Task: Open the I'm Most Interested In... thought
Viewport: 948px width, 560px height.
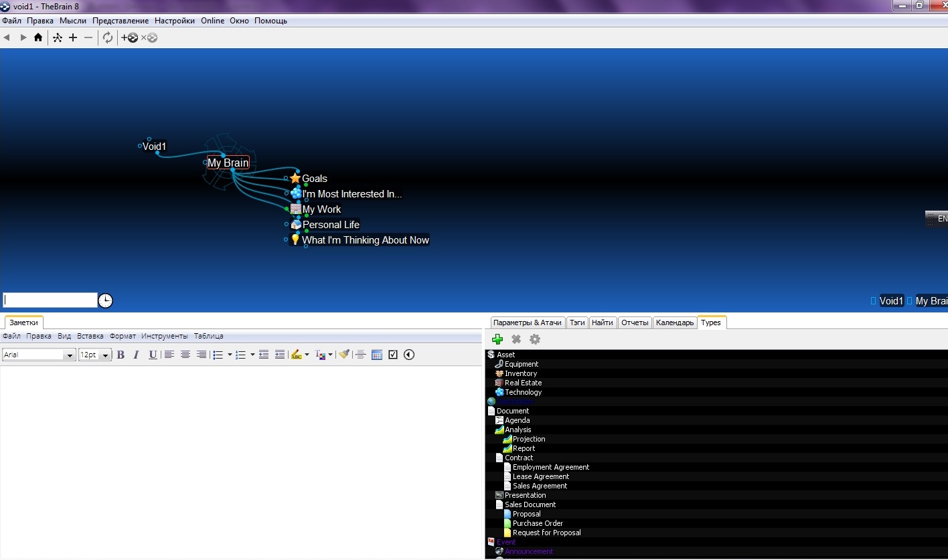Action: [352, 194]
